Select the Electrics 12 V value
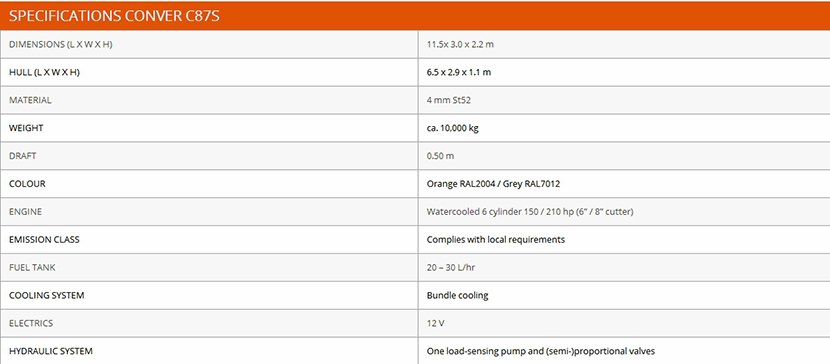Image resolution: width=830 pixels, height=364 pixels. point(435,323)
